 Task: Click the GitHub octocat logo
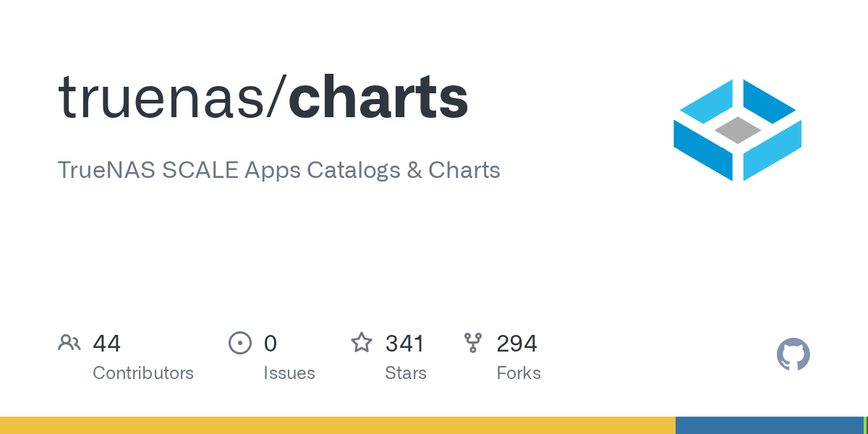793,354
